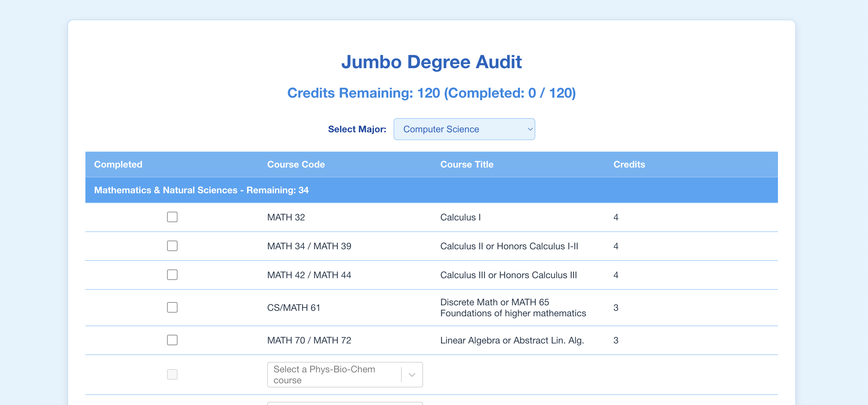This screenshot has width=868, height=405.
Task: Click the Credits column header
Action: point(629,164)
